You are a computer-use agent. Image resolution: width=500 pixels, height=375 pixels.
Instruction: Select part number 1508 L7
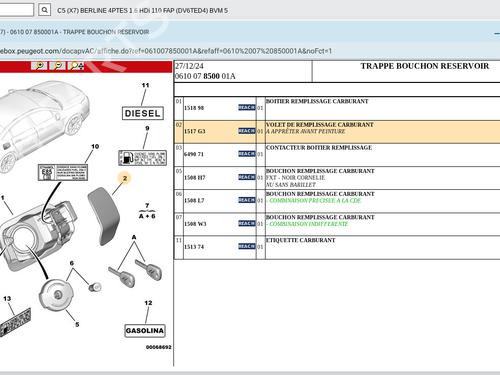tap(194, 201)
